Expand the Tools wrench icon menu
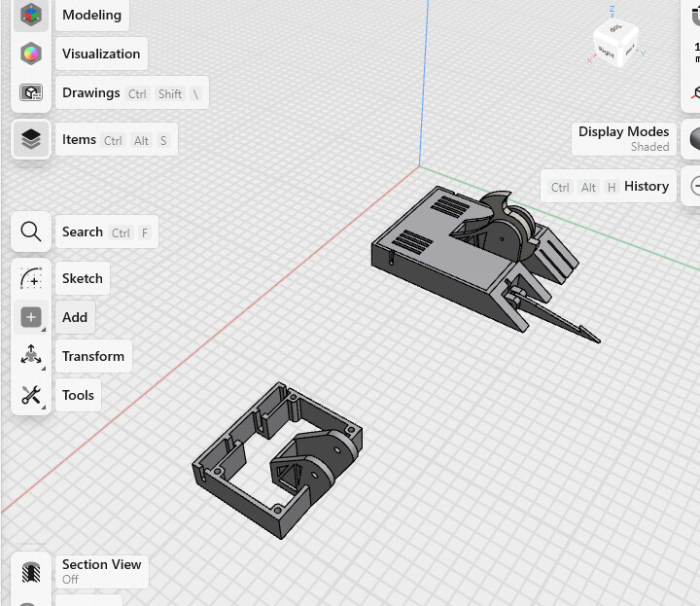The height and width of the screenshot is (606, 700). coord(31,395)
